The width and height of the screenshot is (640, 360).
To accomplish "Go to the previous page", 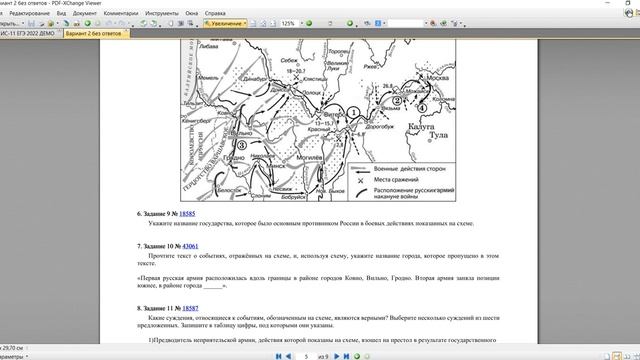I will [289, 356].
